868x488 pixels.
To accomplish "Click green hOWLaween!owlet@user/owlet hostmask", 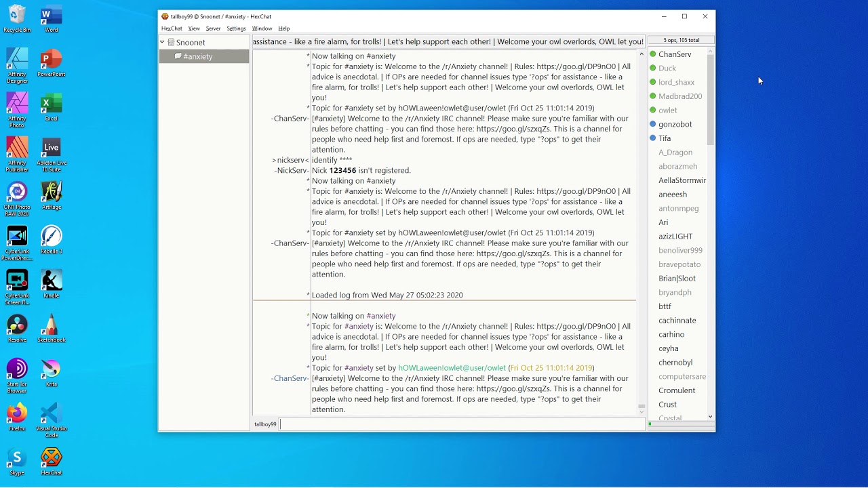I will [x=452, y=368].
